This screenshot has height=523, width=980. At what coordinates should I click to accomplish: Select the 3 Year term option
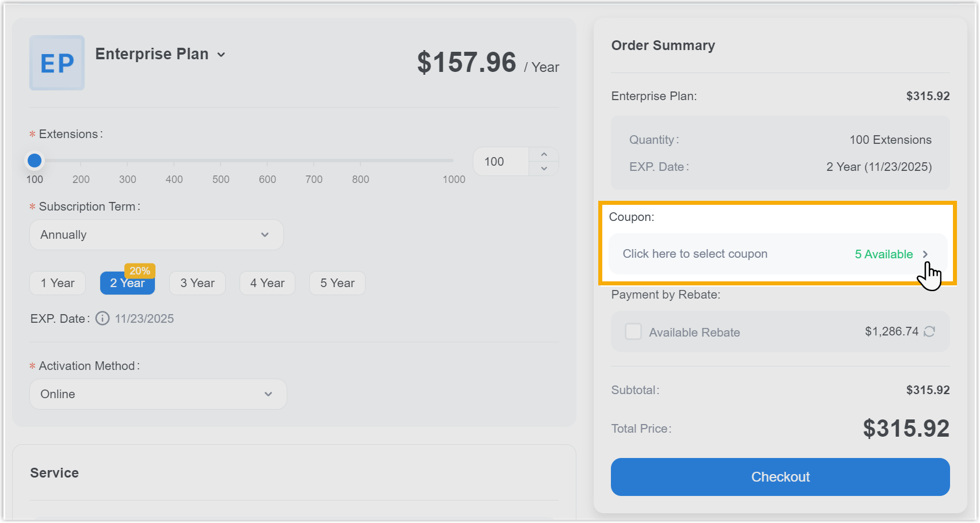pyautogui.click(x=197, y=283)
